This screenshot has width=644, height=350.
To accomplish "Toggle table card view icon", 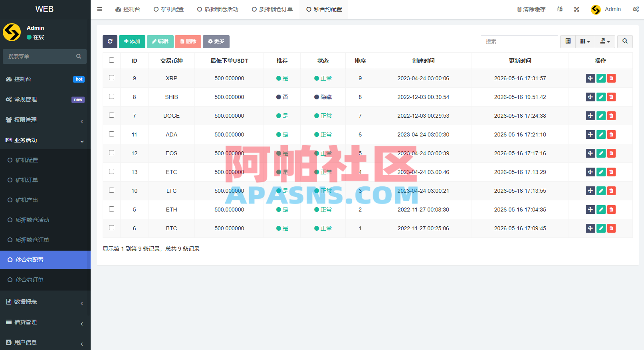I will (568, 42).
